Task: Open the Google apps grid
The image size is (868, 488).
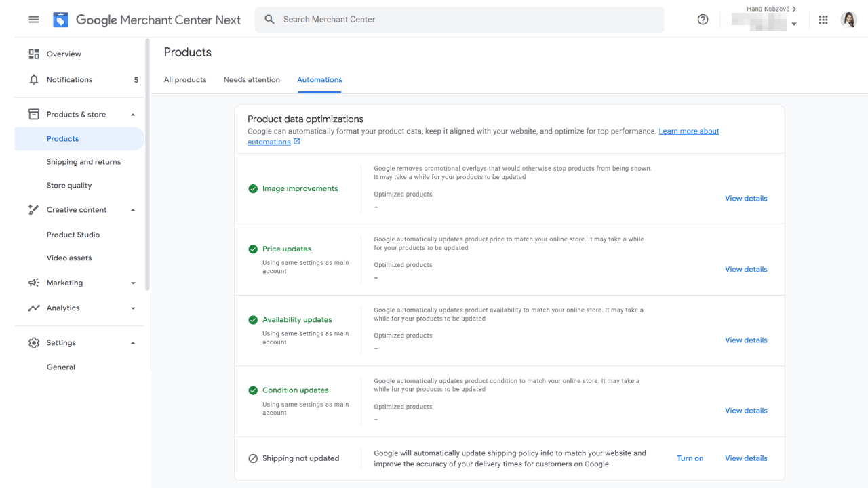Action: [823, 20]
